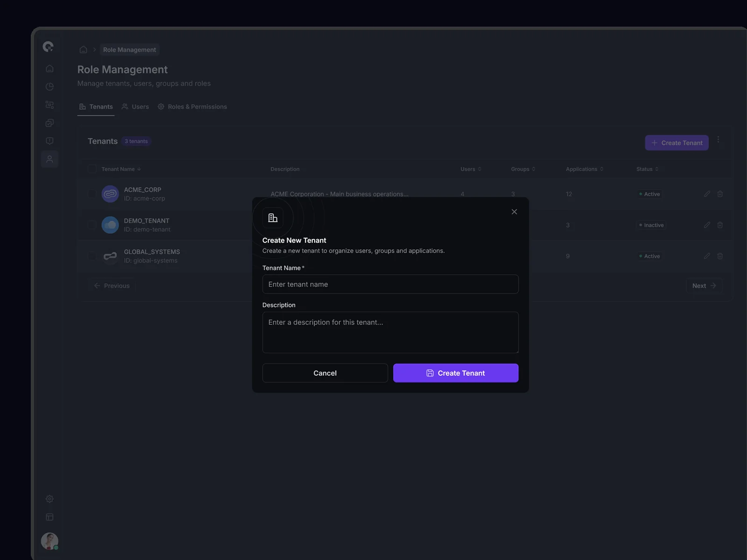
Task: Sort table by Status column
Action: [647, 169]
